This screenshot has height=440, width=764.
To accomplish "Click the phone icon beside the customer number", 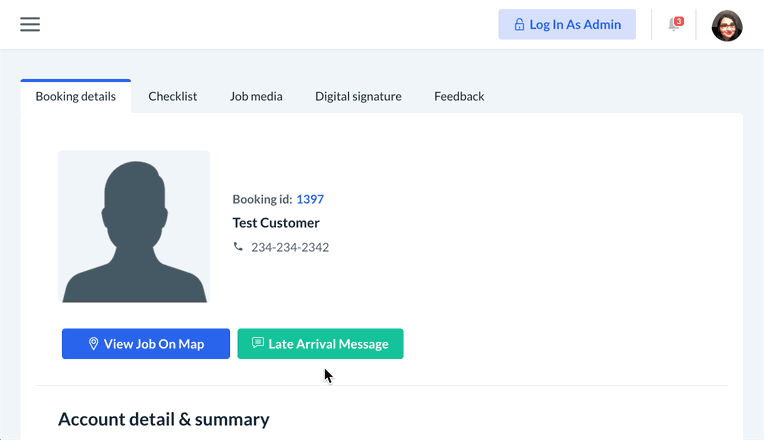I will click(x=238, y=246).
